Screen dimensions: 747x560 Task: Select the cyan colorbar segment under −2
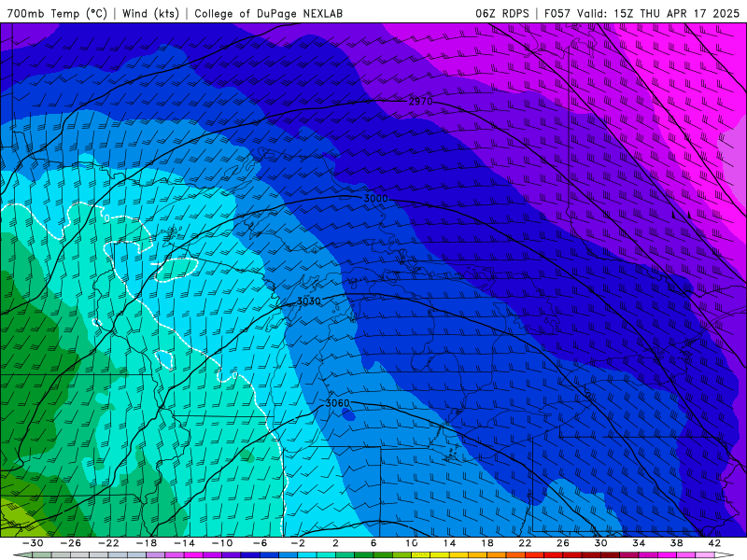307,555
